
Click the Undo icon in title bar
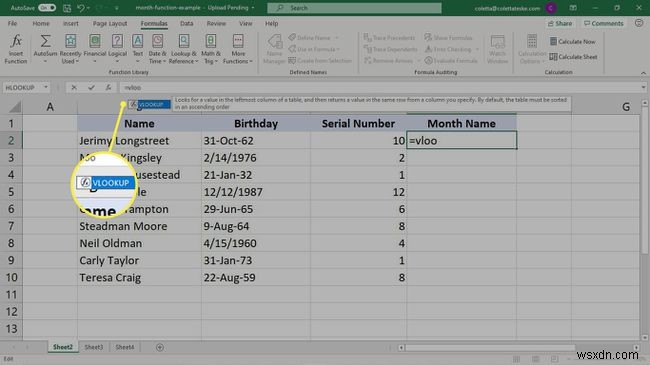tap(81, 8)
